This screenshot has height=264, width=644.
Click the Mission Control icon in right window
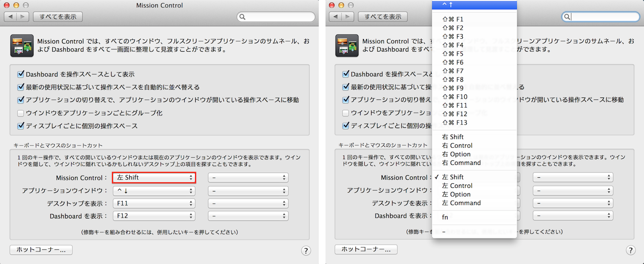click(347, 46)
